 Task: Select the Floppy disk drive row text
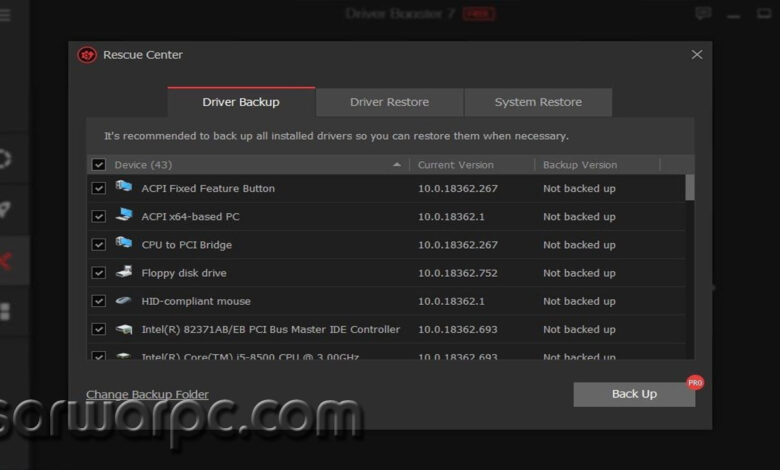tap(184, 273)
